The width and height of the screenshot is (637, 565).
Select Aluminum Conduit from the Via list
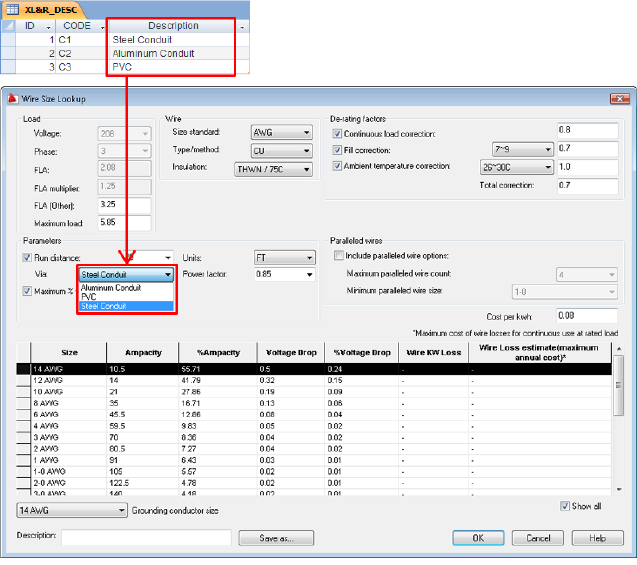[110, 287]
